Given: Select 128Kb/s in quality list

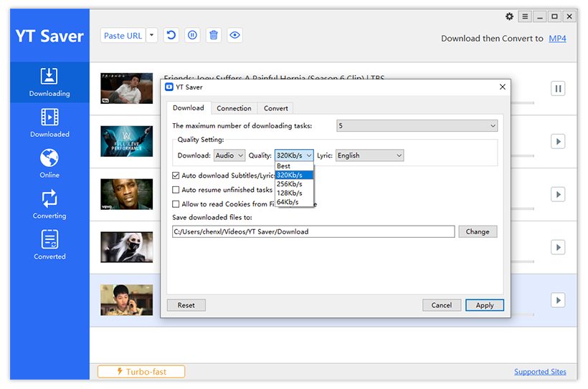Looking at the screenshot, I should pyautogui.click(x=294, y=193).
